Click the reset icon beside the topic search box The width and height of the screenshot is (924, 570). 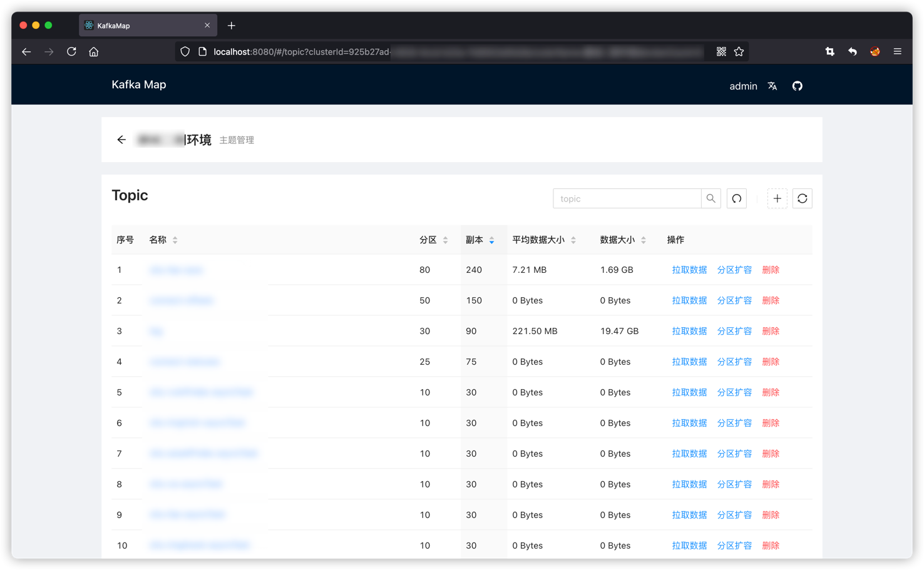coord(736,198)
